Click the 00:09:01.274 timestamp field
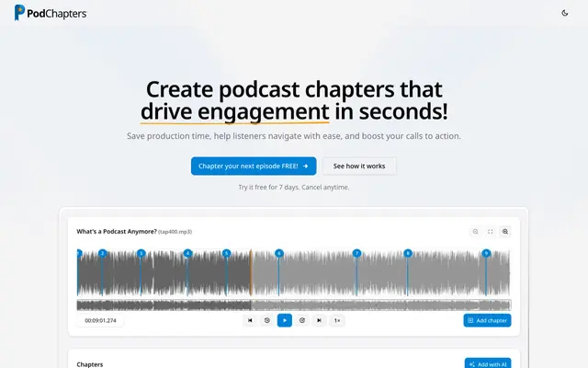The width and height of the screenshot is (588, 368). pos(100,320)
